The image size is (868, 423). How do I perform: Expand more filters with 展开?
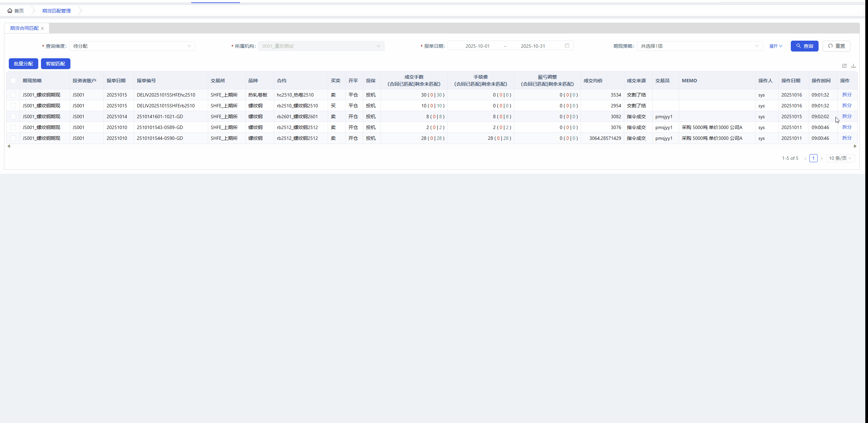[776, 46]
